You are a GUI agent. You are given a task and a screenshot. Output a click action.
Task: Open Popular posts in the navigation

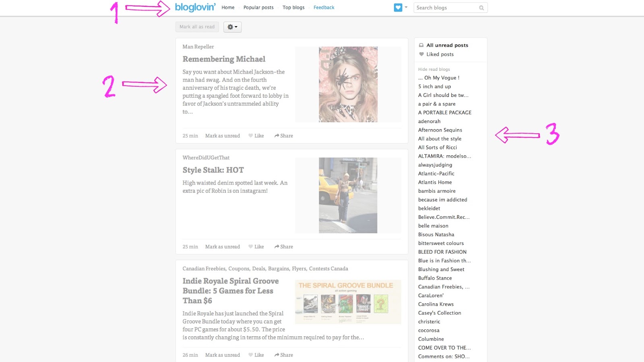tap(258, 8)
